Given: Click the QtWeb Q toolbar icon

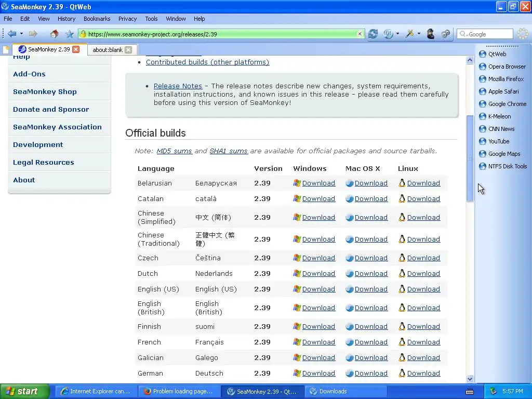Looking at the screenshot, I should click(388, 34).
